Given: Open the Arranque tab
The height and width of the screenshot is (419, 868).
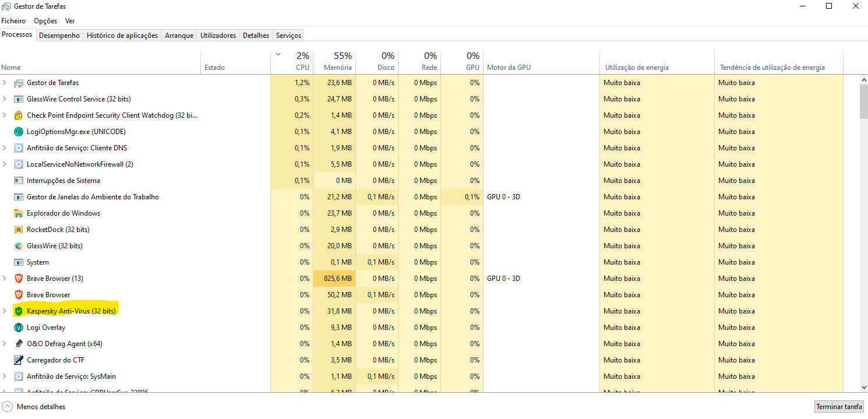Looking at the screenshot, I should tap(179, 36).
